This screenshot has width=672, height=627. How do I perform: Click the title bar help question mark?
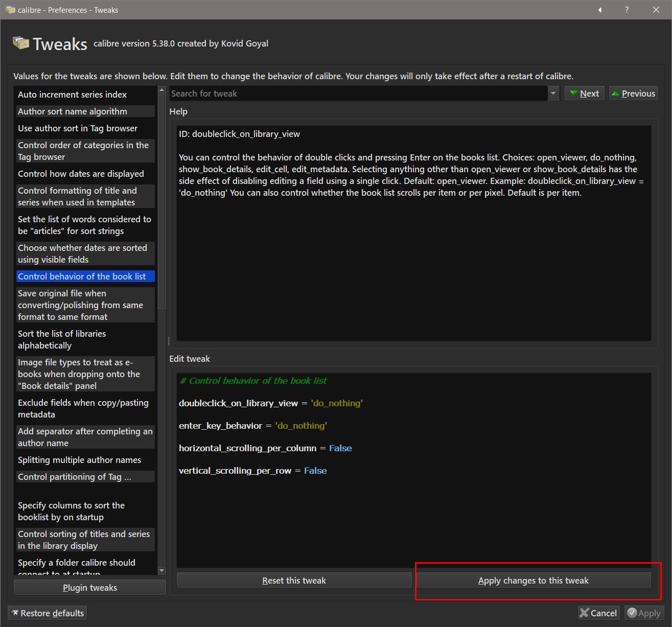click(x=627, y=10)
